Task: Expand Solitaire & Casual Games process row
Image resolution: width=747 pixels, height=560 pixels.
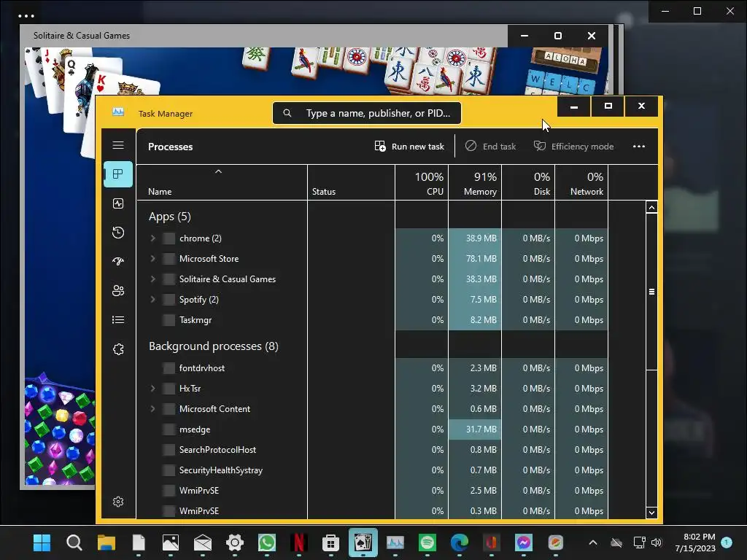Action: pos(153,279)
